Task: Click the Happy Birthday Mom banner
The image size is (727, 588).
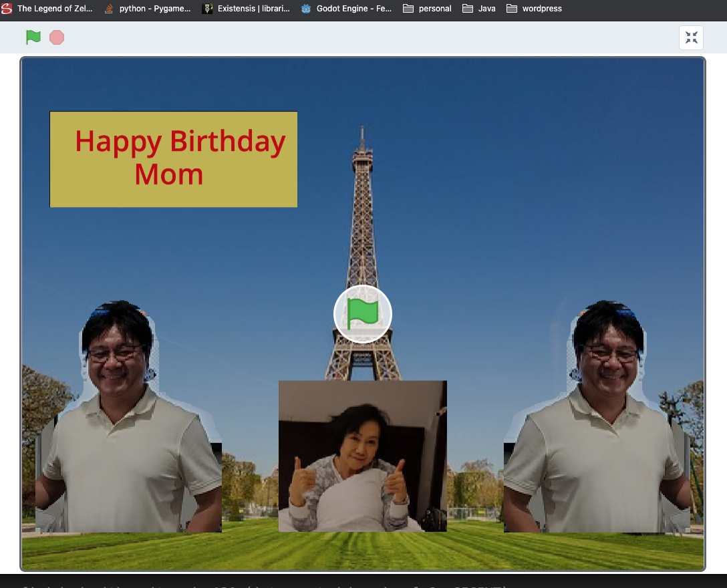Action: (174, 159)
